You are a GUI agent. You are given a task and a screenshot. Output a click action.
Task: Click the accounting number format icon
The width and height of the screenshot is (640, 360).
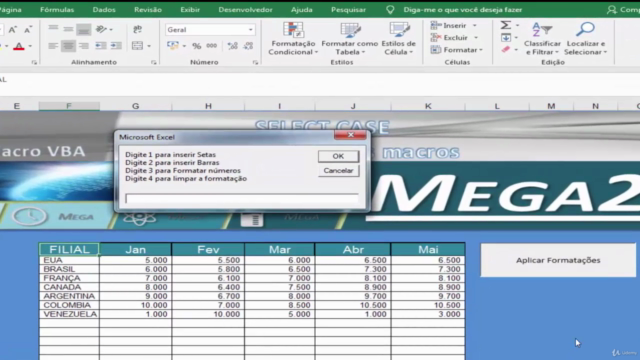pos(173,46)
